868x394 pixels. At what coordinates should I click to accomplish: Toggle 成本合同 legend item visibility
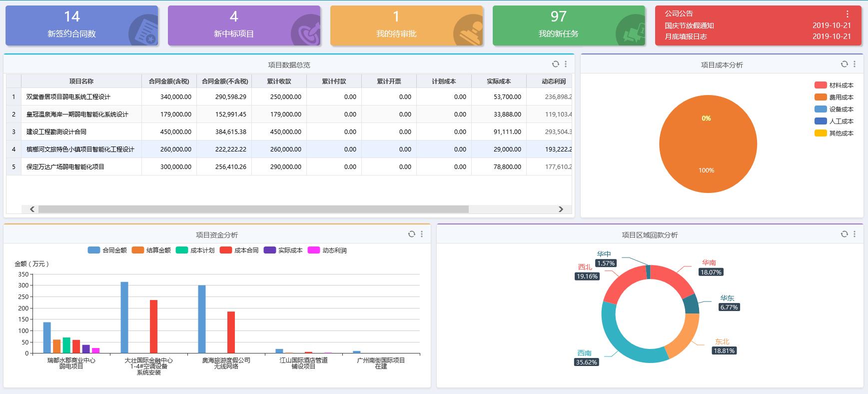[x=239, y=250]
